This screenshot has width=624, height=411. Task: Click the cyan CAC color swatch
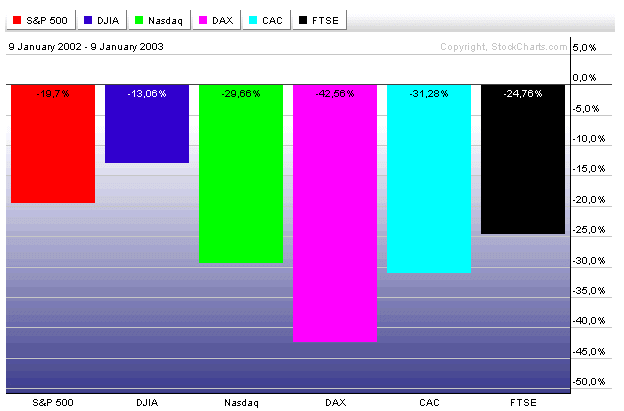[x=253, y=20]
